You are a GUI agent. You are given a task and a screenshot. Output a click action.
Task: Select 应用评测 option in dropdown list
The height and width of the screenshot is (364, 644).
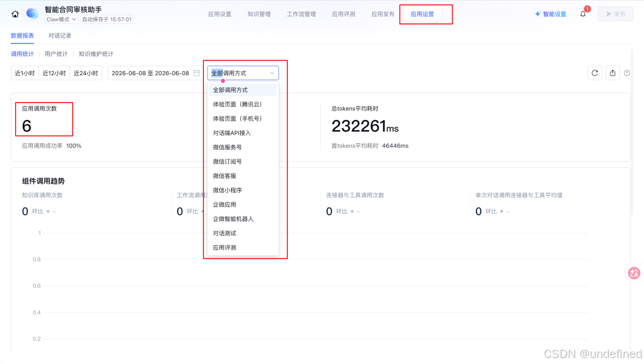pos(243,248)
